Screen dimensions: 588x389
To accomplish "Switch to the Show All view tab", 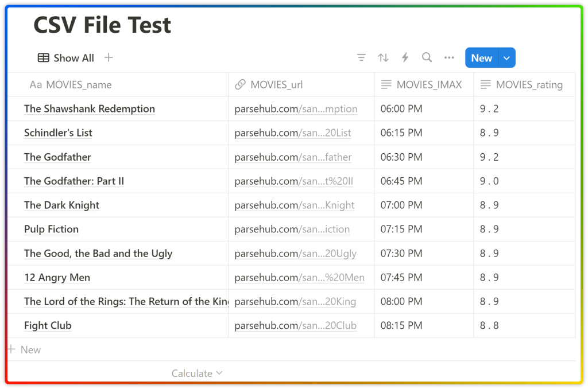I will tap(66, 58).
